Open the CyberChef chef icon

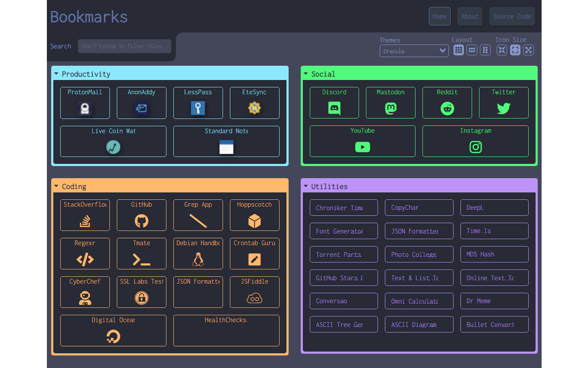point(85,298)
